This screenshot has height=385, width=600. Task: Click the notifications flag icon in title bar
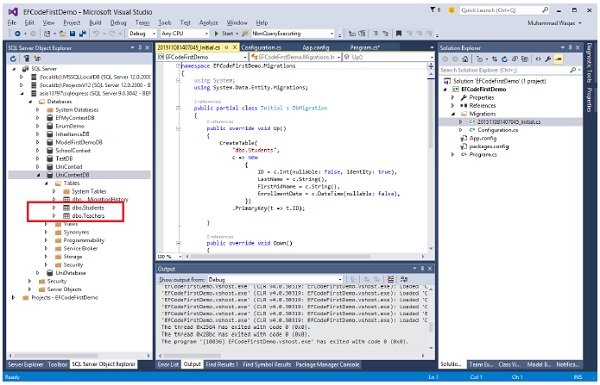(433, 10)
